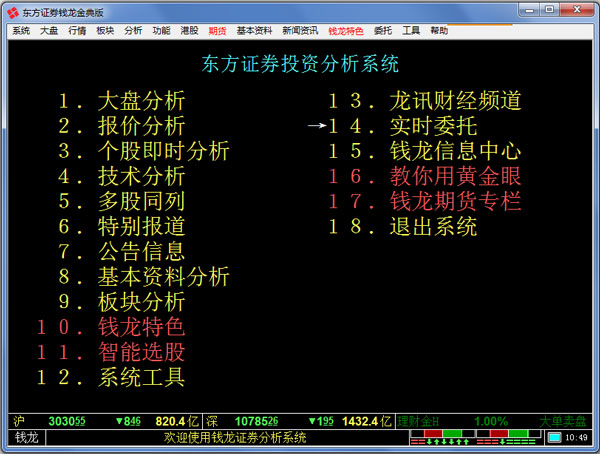Select option 17 钱龙期货专栏
The width and height of the screenshot is (600, 454).
[x=425, y=201]
